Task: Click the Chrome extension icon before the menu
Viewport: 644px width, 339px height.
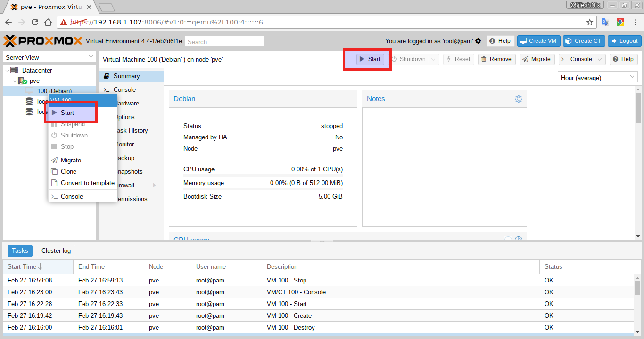Action: tap(620, 22)
